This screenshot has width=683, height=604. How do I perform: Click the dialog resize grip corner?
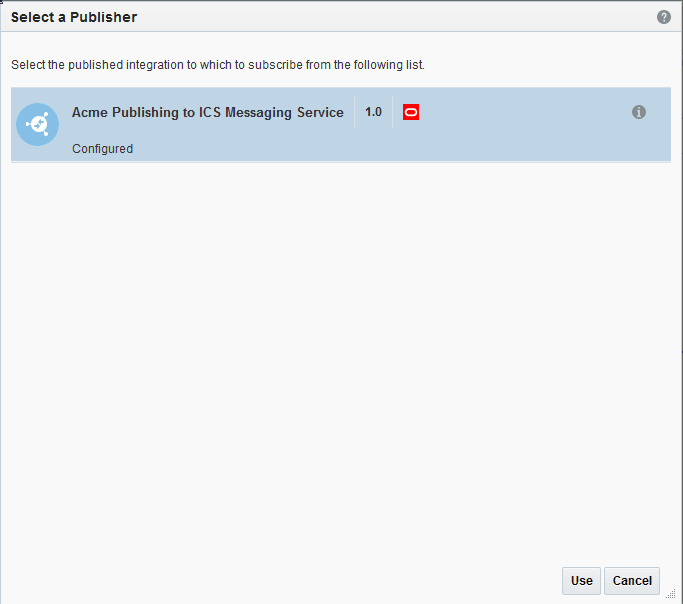(x=670, y=594)
